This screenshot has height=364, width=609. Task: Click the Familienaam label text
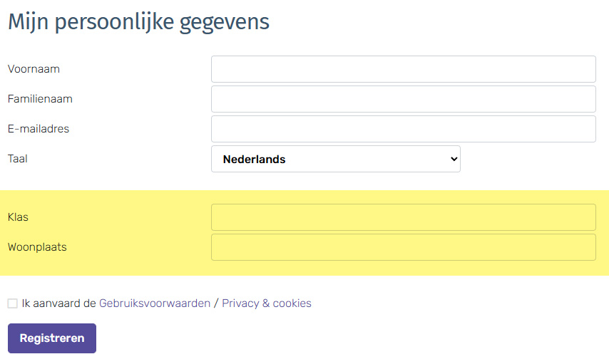pos(40,99)
